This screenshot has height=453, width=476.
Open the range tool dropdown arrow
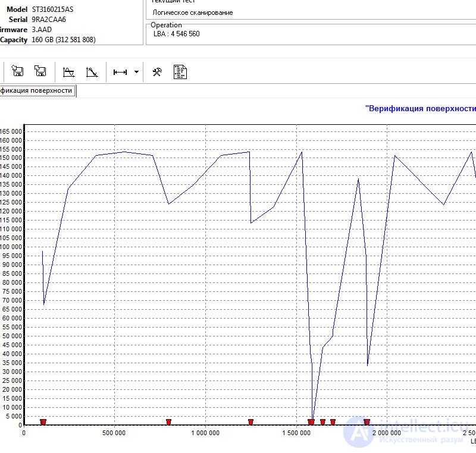(137, 72)
